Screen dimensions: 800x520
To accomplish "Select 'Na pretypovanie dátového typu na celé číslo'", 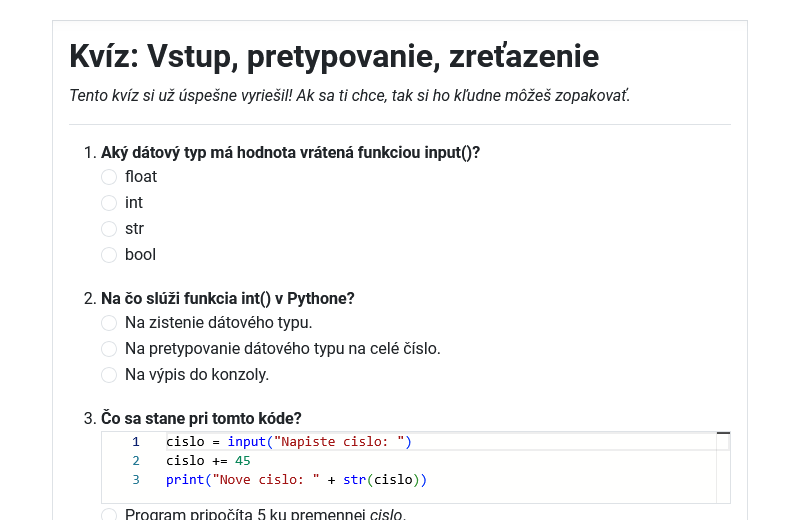I will [x=109, y=349].
